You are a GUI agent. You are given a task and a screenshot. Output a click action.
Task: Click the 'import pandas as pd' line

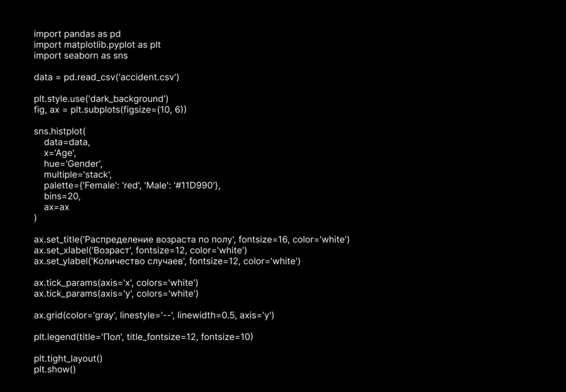coord(77,34)
